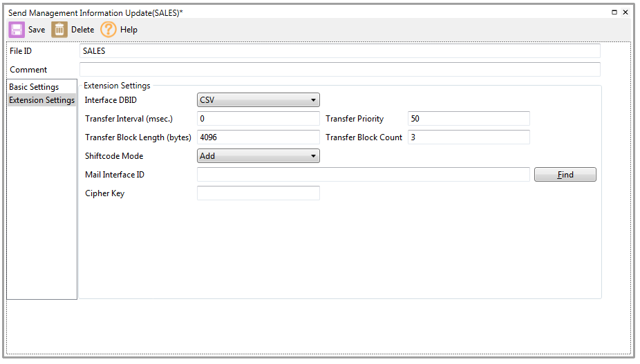This screenshot has height=364, width=640.
Task: Focus the Transfer Block Count input
Action: 468,137
